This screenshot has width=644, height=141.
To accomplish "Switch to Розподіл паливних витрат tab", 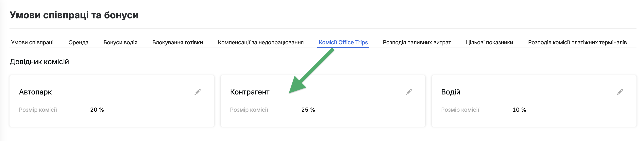I will [417, 42].
